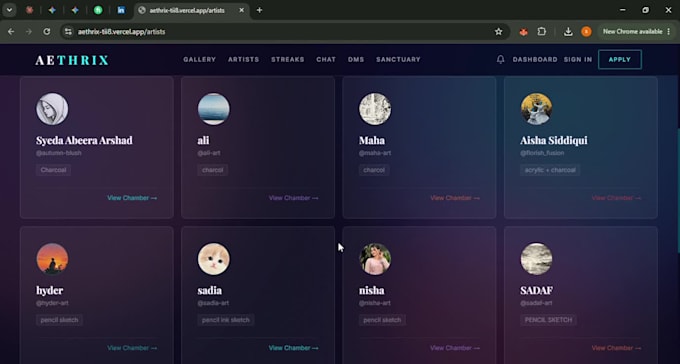Click the Syeda Abeera Arshad name
Viewport: 680px width, 364px height.
pos(84,140)
